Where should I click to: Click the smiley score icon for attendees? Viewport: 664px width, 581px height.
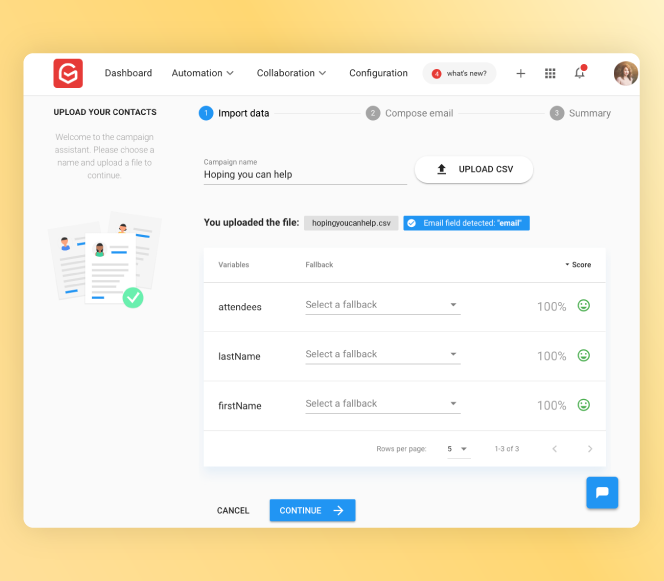(x=584, y=305)
